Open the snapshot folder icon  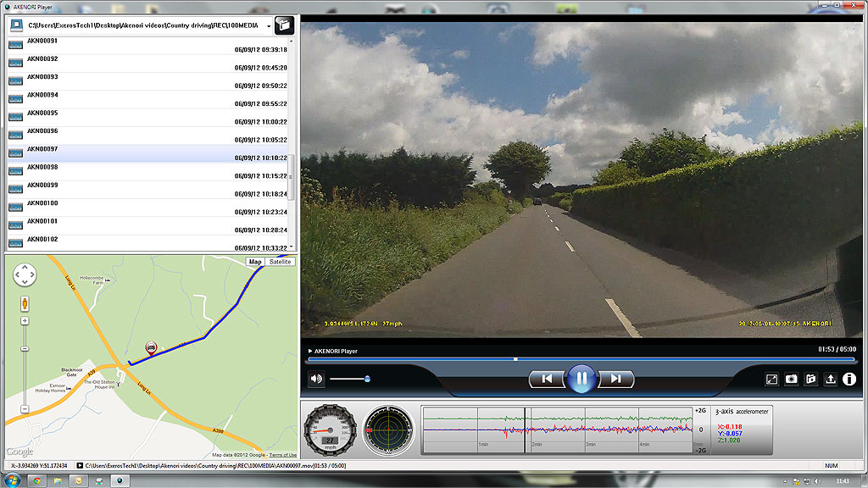[810, 379]
